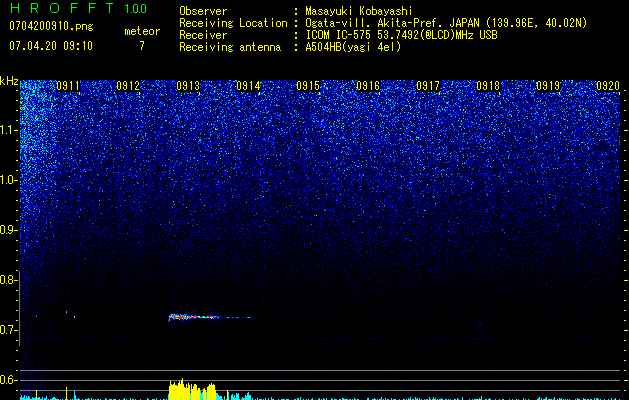The width and height of the screenshot is (629, 400).
Task: Click the 0913 time marker
Action: tap(188, 86)
